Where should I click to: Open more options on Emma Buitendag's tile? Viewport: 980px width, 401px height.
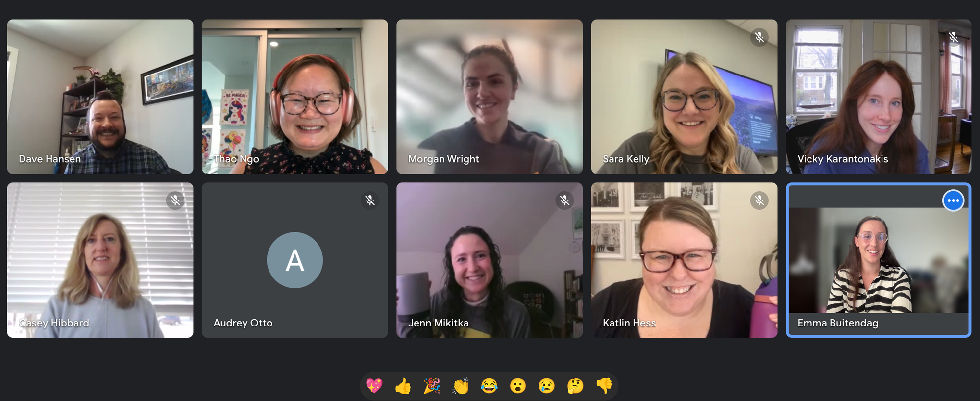click(x=954, y=200)
